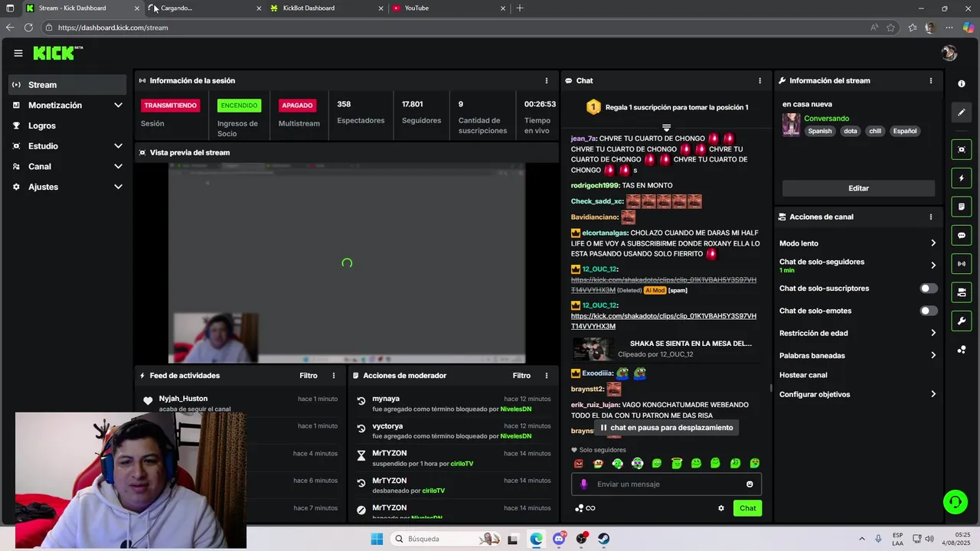The width and height of the screenshot is (980, 551).
Task: Open the green headset support button
Action: click(x=955, y=502)
